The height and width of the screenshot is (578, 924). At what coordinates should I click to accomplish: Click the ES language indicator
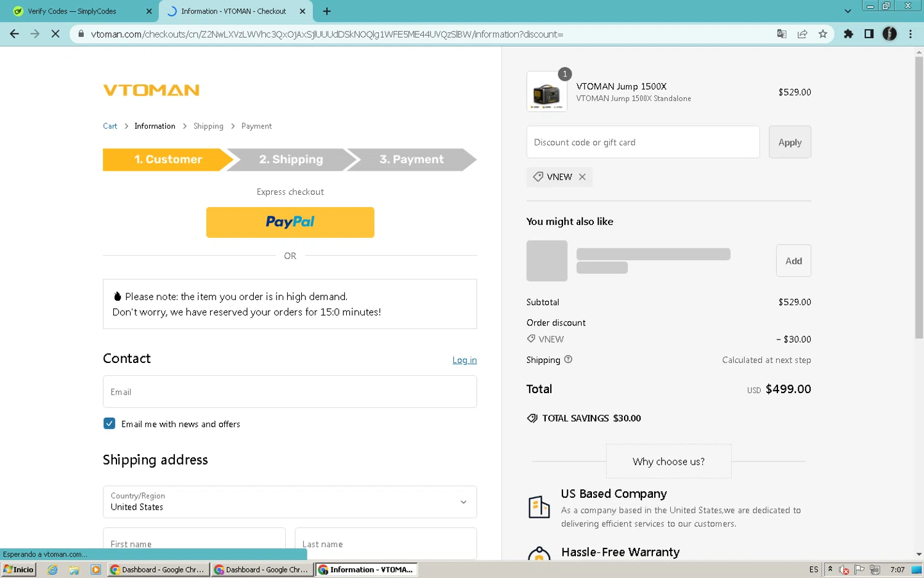click(814, 570)
